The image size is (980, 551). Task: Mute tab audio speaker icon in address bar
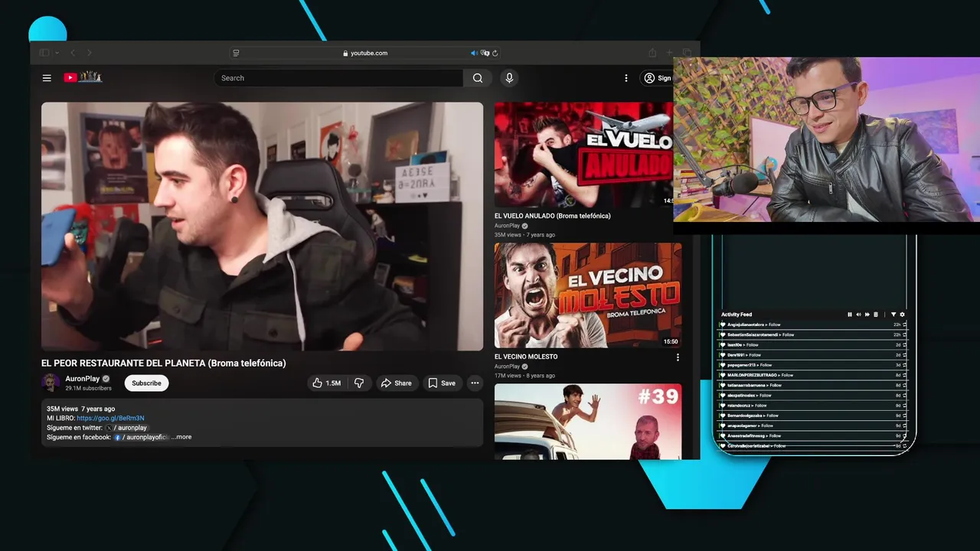tap(474, 53)
